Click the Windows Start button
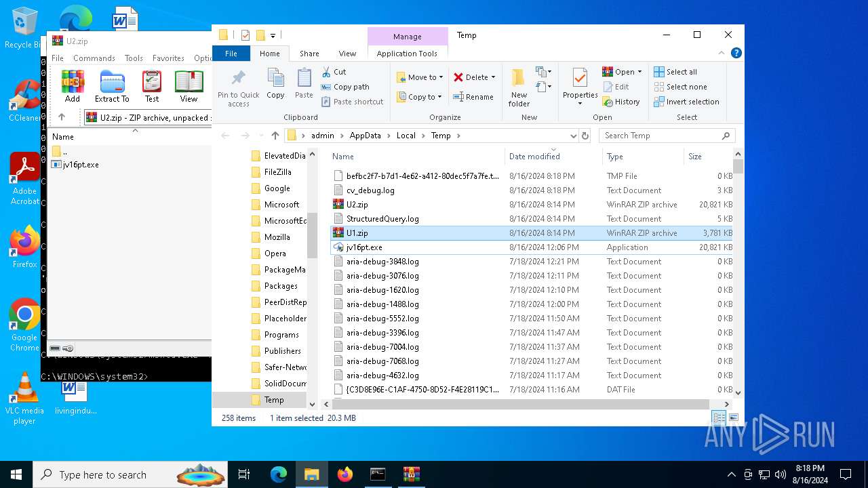Viewport: 868px width, 488px height. (x=16, y=474)
